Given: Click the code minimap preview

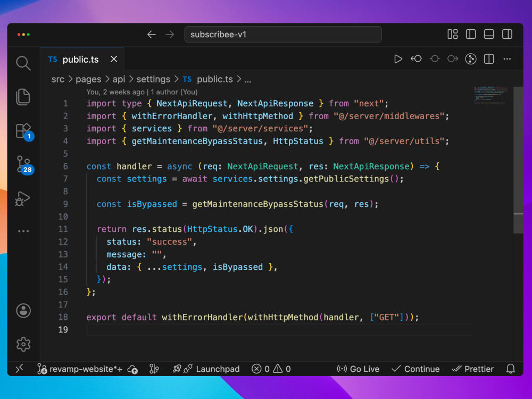Looking at the screenshot, I should click(491, 95).
